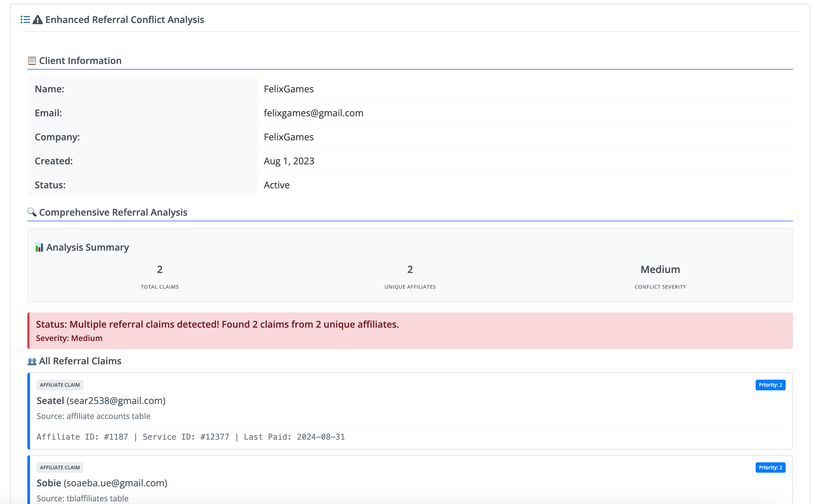Click the list icon beside the page title
Screen dimensions: 819x504
coord(25,20)
